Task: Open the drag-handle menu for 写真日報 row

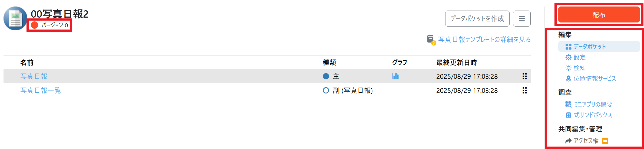Action: click(524, 76)
